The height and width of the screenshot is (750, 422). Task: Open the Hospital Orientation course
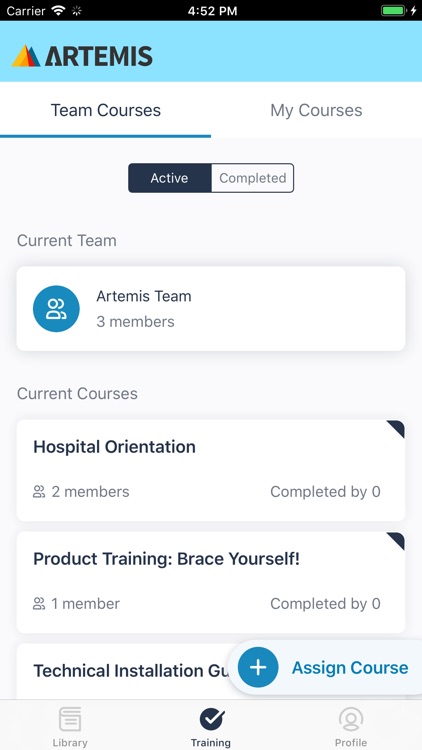(211, 470)
